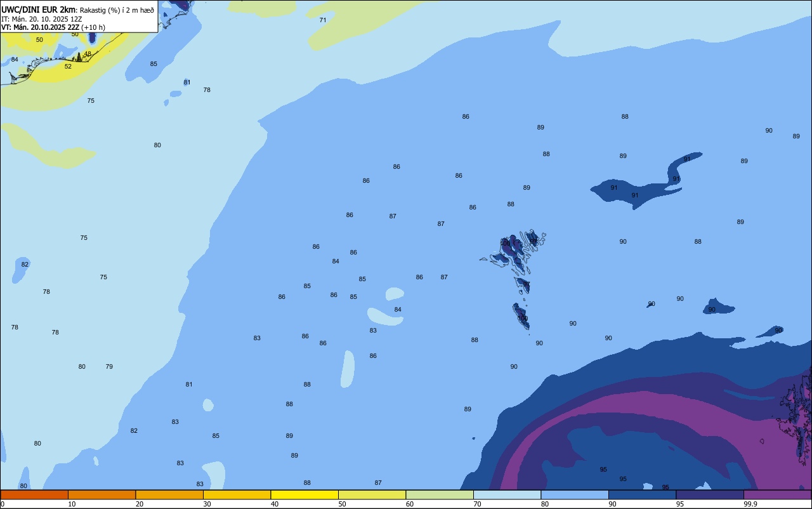Click the golden 30–40 legend color segment
Viewport: 812px width, 509px height.
237,494
